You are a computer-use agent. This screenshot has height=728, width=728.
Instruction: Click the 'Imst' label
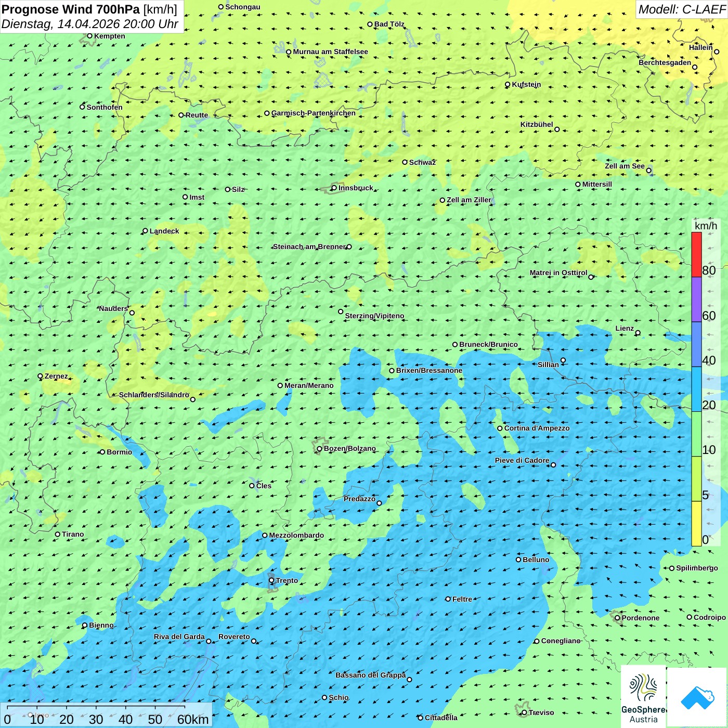(197, 197)
